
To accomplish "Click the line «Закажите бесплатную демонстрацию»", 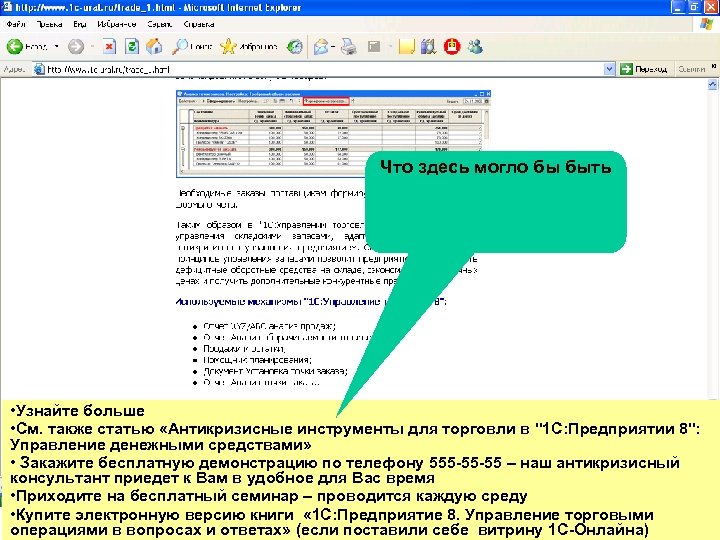I will click(x=345, y=470).
